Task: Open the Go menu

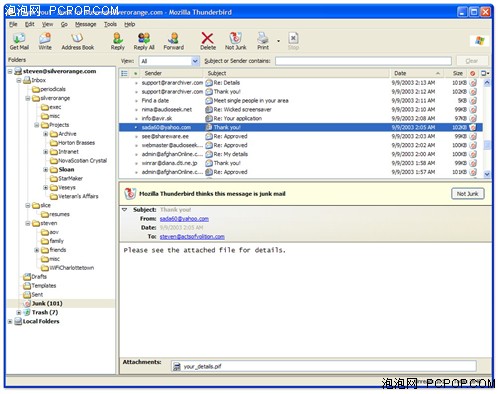Action: [x=64, y=24]
